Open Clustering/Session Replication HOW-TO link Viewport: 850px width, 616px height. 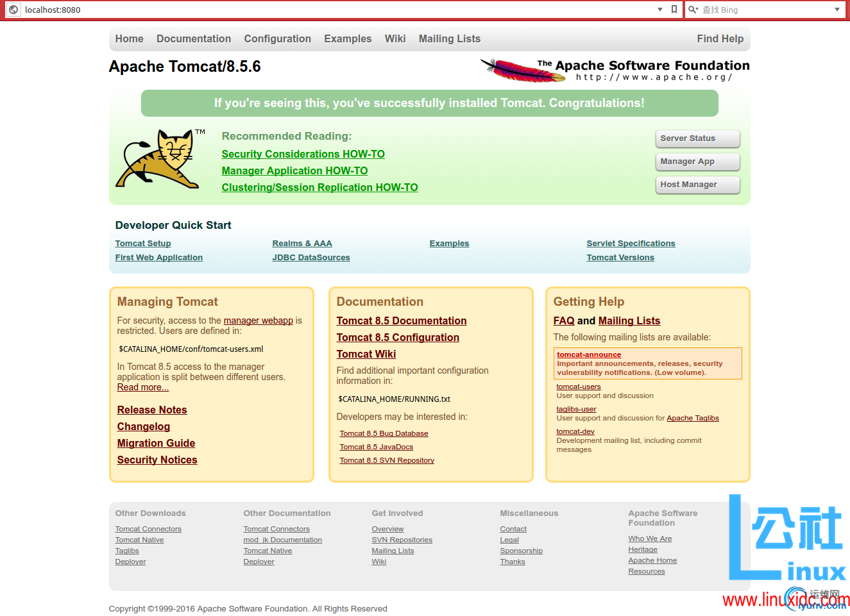(x=320, y=187)
